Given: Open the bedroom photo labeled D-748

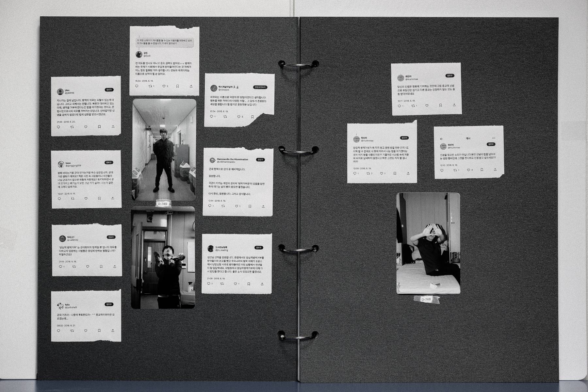Looking at the screenshot, I should (428, 243).
